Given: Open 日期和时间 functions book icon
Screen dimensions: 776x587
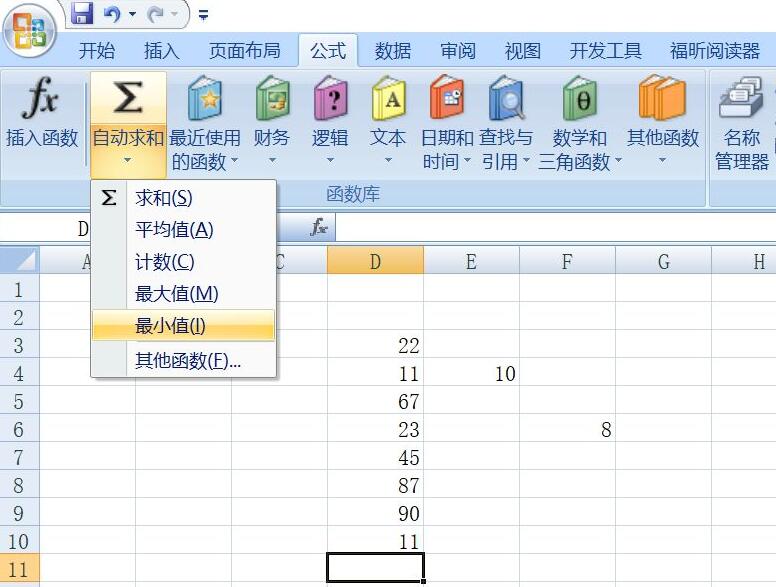Looking at the screenshot, I should pyautogui.click(x=447, y=98).
